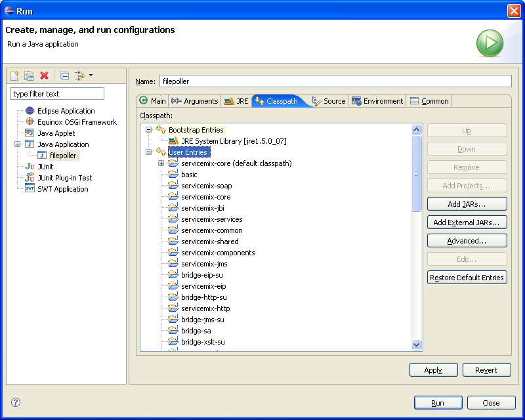Screen dimensions: 525x420
Task: Switch to the Arguments tab
Action: (x=194, y=101)
